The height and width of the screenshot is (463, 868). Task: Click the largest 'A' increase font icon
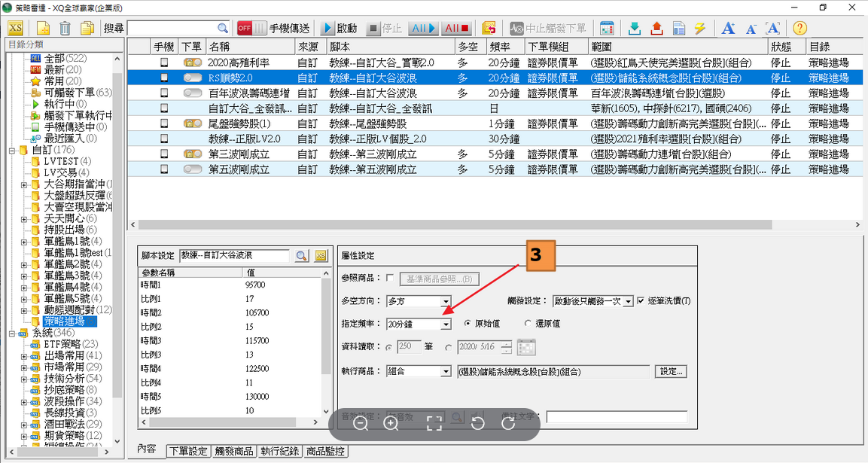tap(727, 29)
